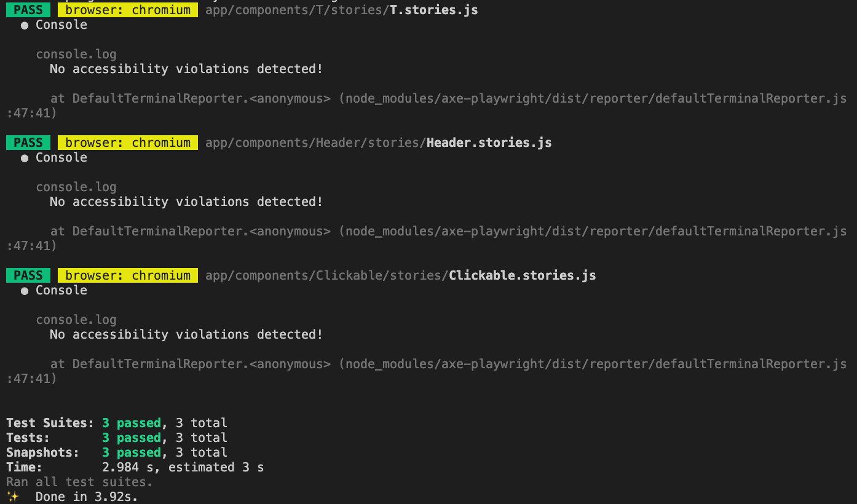Open the Header.stories.js file path
This screenshot has height=504, width=857.
pyautogui.click(x=379, y=143)
